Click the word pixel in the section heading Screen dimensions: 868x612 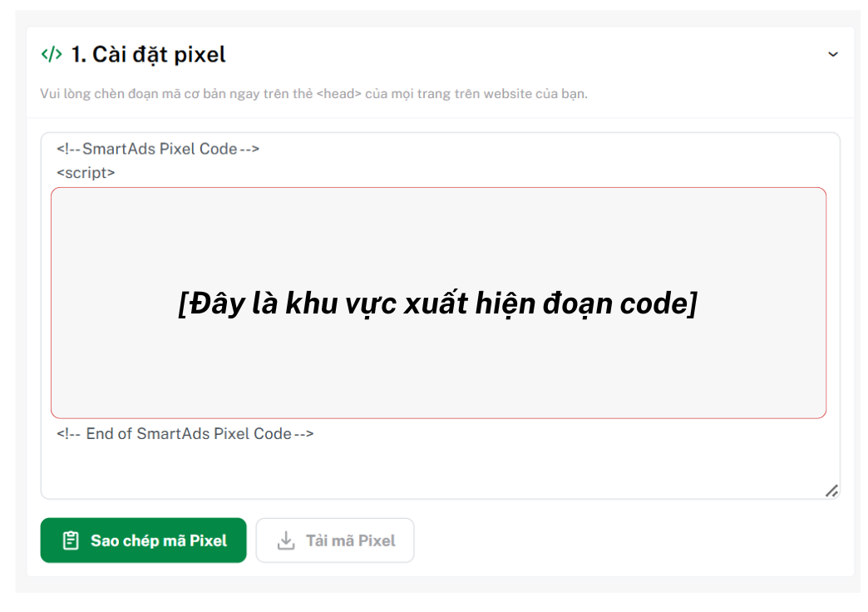(199, 56)
